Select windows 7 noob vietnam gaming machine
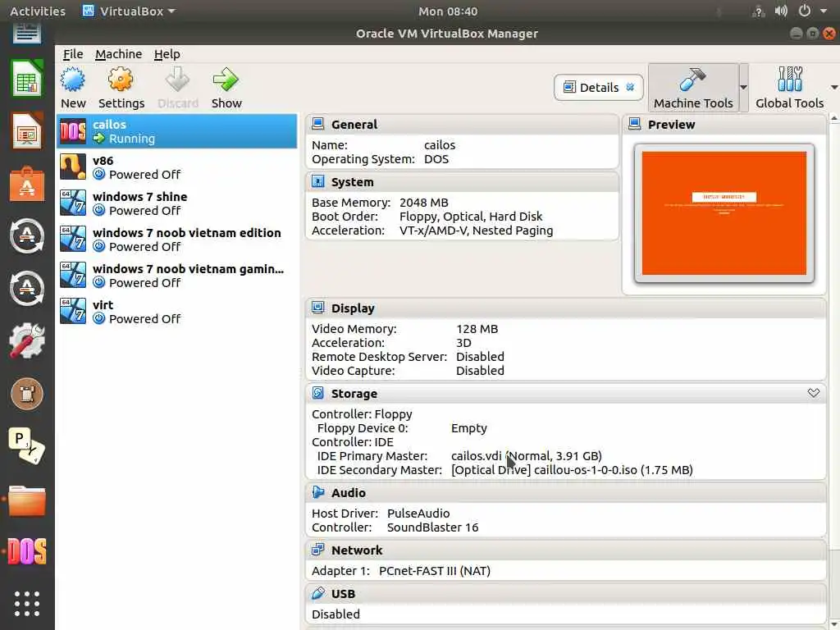Screen dimensions: 840x630 177,276
